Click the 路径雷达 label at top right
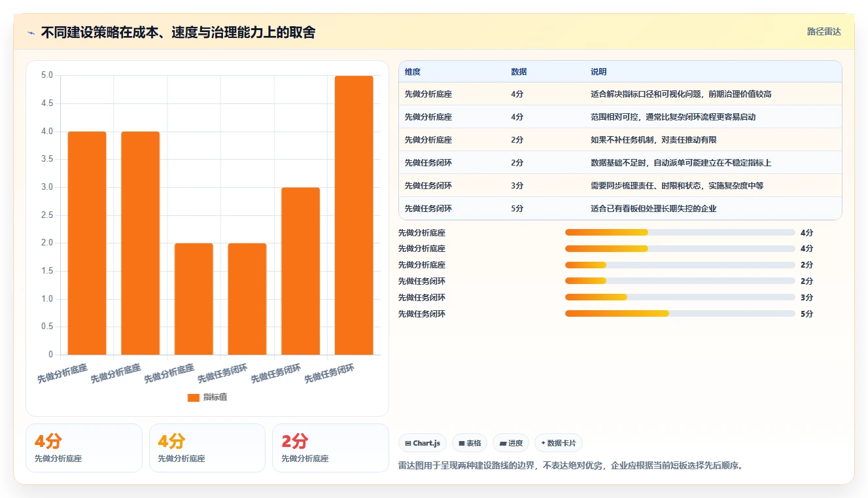This screenshot has height=498, width=868. coord(824,31)
